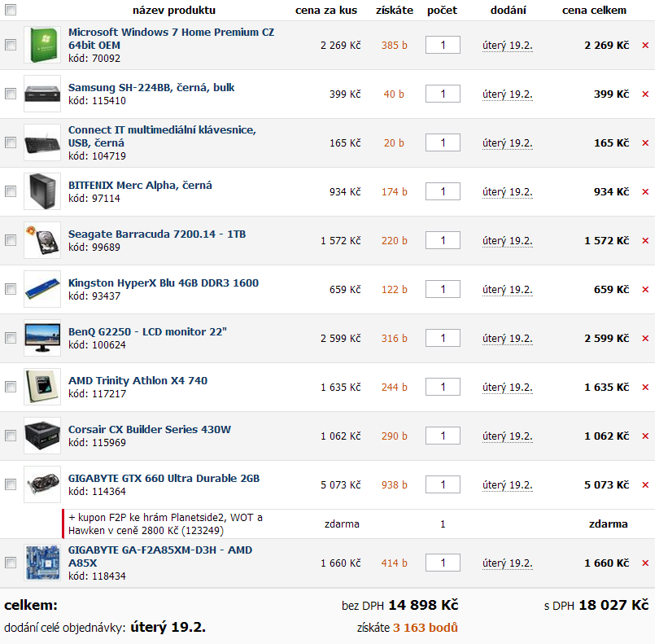
Task: Check the BenQ G2250 row checkbox
Action: pos(11,338)
